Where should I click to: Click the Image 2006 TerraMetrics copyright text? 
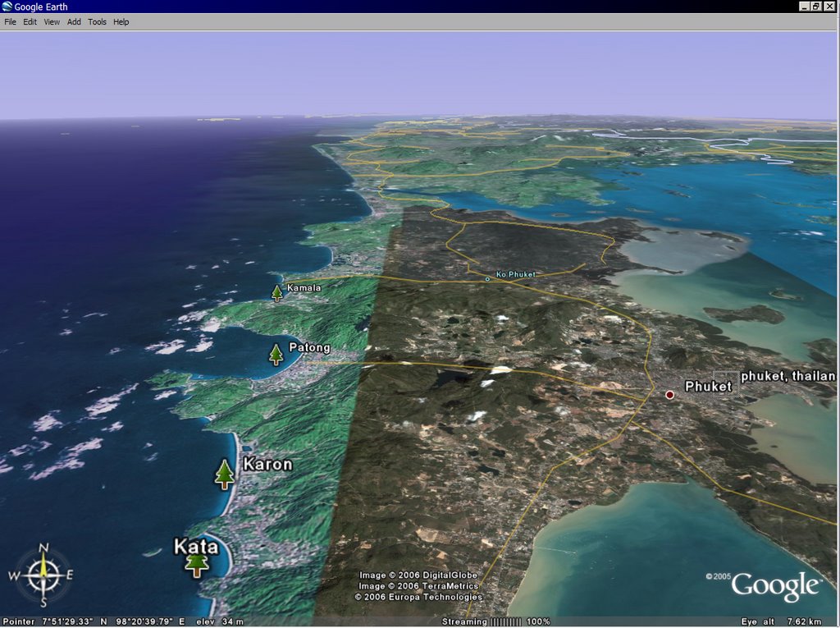418,586
